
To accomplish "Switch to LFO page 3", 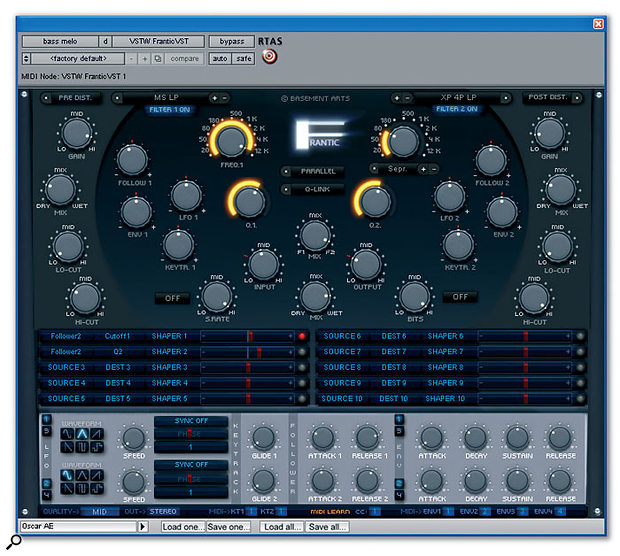I will (47, 431).
